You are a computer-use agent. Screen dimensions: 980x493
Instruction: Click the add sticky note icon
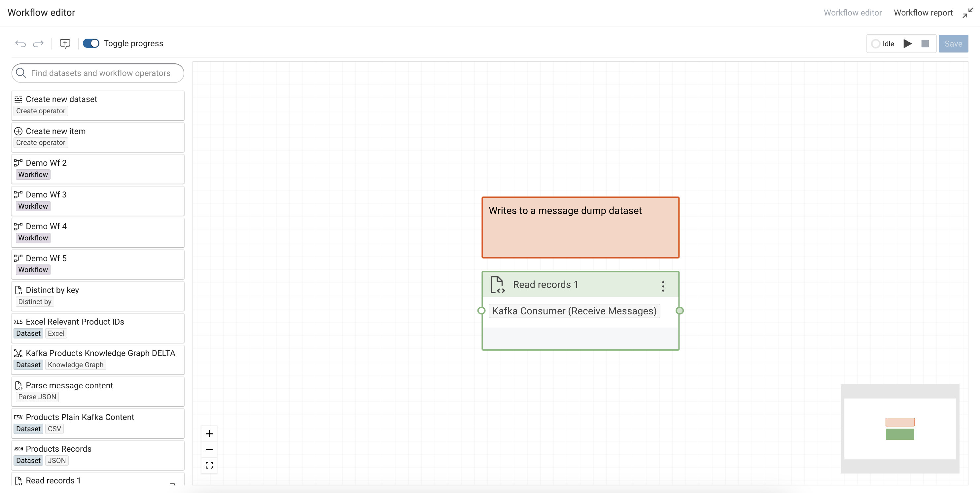point(65,43)
